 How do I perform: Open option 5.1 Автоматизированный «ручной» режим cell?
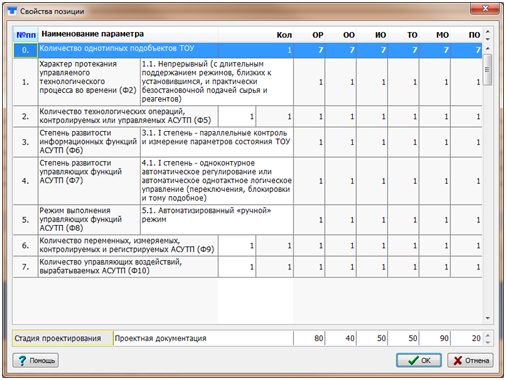pos(217,220)
